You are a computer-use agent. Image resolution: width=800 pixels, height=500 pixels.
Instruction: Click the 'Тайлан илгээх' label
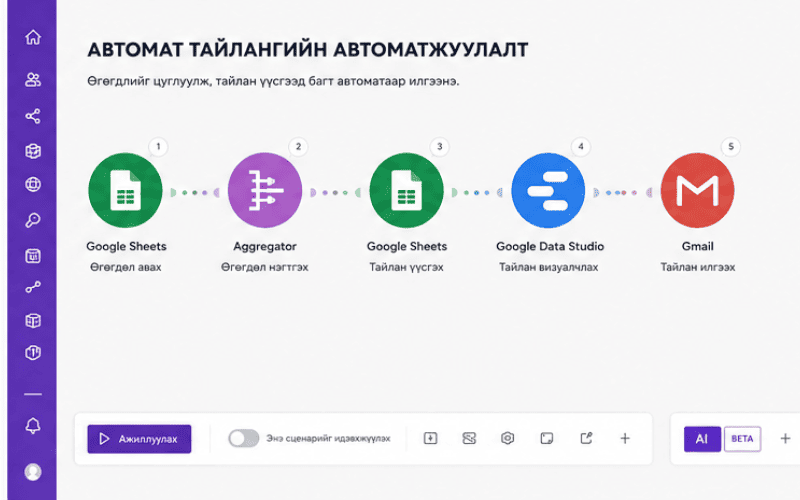point(697,267)
